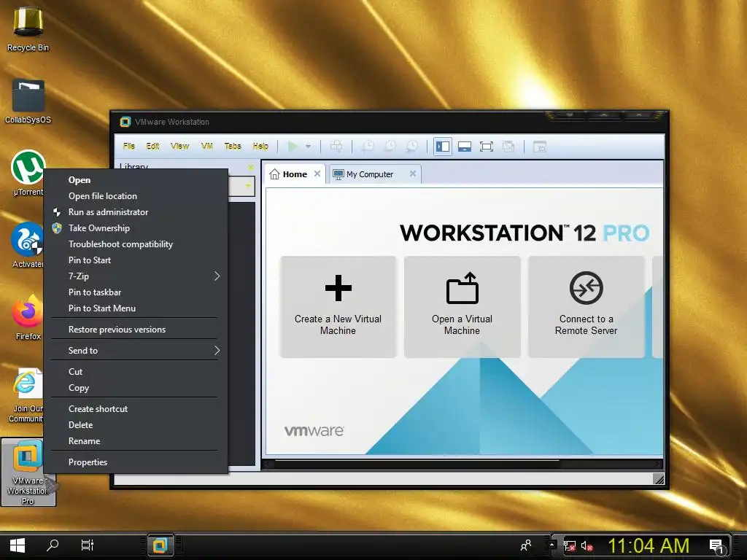
Task: Expand the Library search dropdown arrow
Action: [248, 186]
